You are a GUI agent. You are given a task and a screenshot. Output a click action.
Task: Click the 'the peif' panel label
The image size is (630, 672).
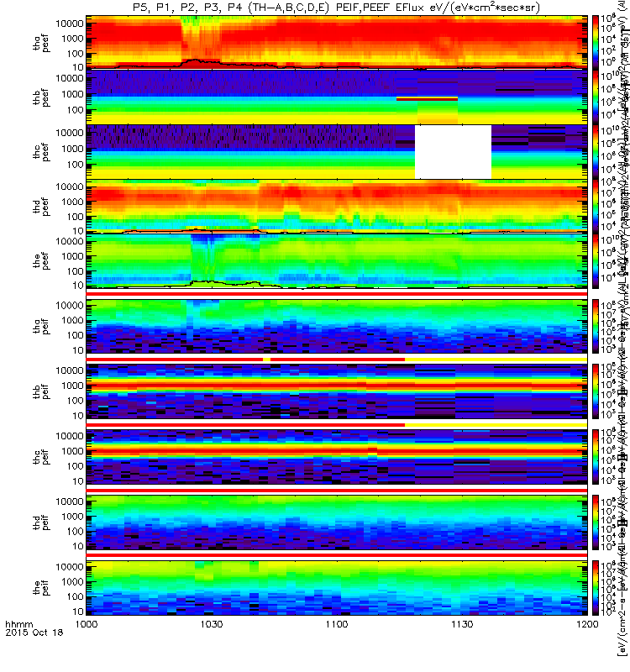tap(41, 587)
